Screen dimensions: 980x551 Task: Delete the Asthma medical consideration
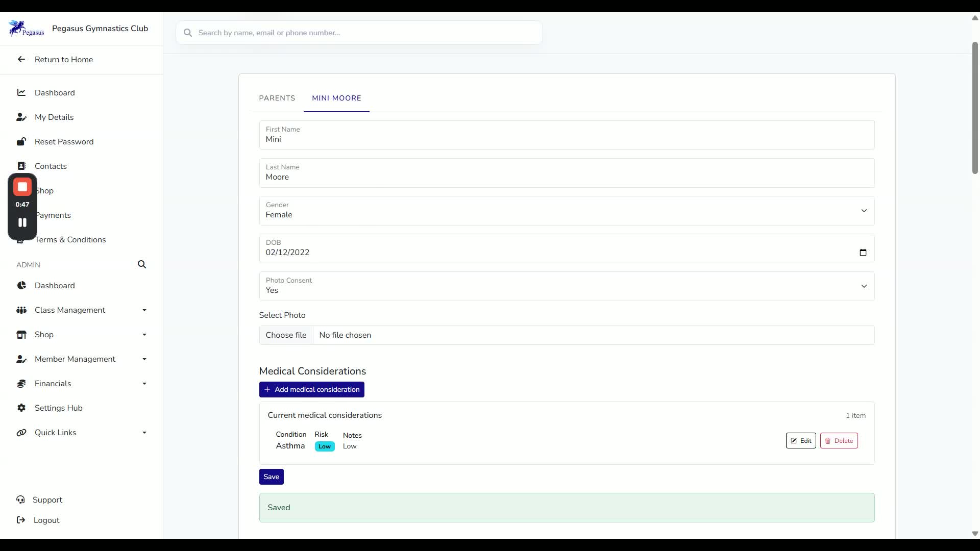(839, 441)
